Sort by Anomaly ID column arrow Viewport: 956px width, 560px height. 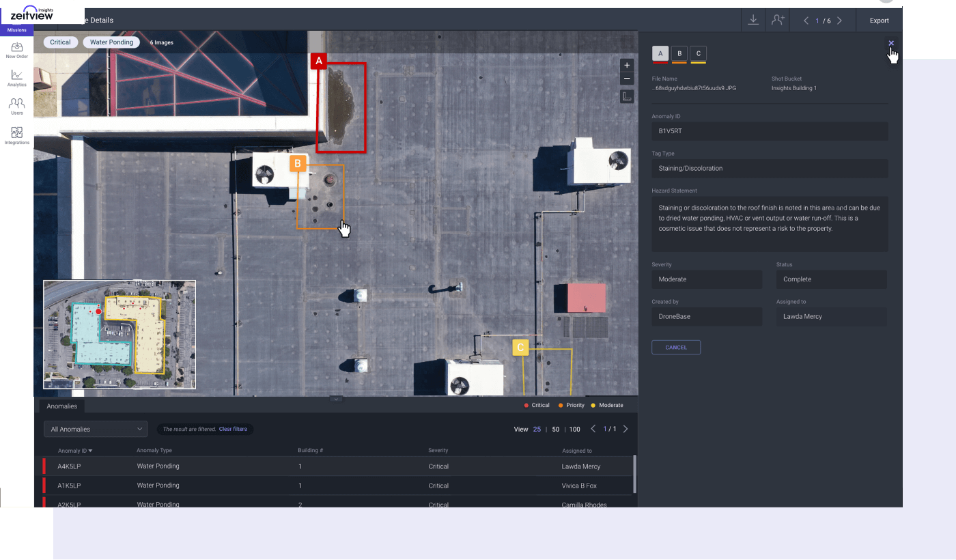(x=92, y=451)
